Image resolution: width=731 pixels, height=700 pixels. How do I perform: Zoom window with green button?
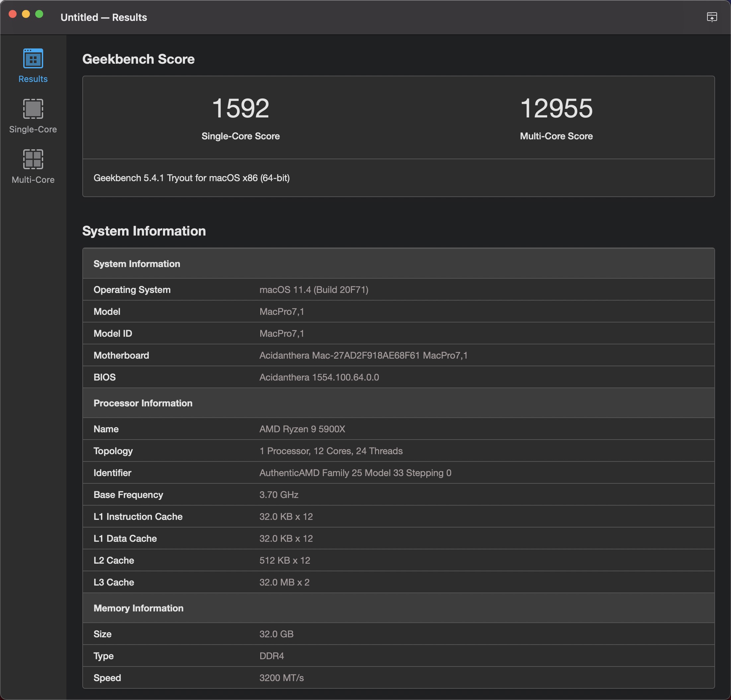tap(39, 14)
